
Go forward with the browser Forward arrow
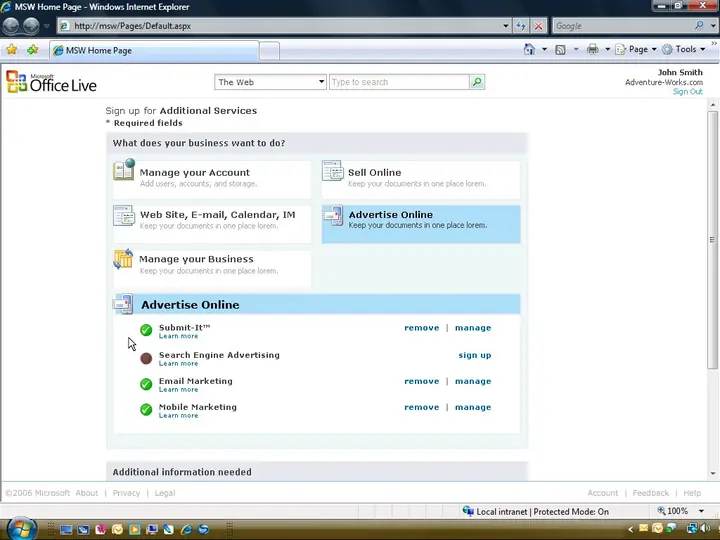[31, 26]
